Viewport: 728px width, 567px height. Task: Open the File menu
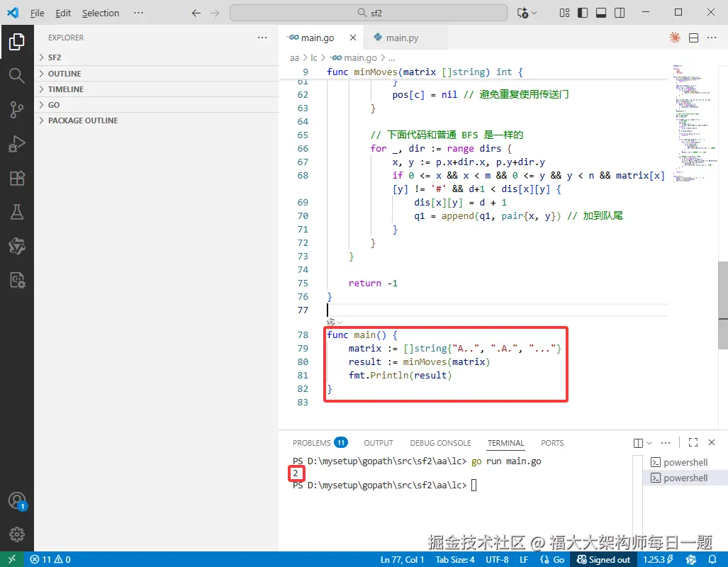[37, 13]
